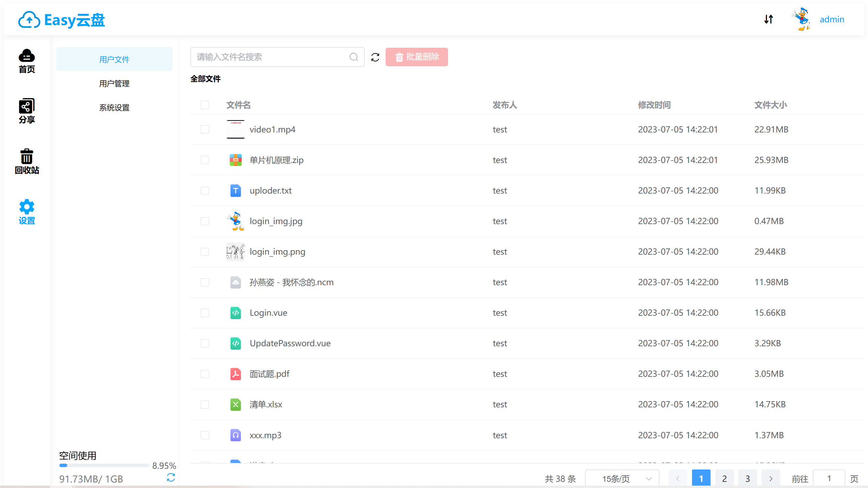Click the previous page chevron
The image size is (868, 488).
point(678,478)
